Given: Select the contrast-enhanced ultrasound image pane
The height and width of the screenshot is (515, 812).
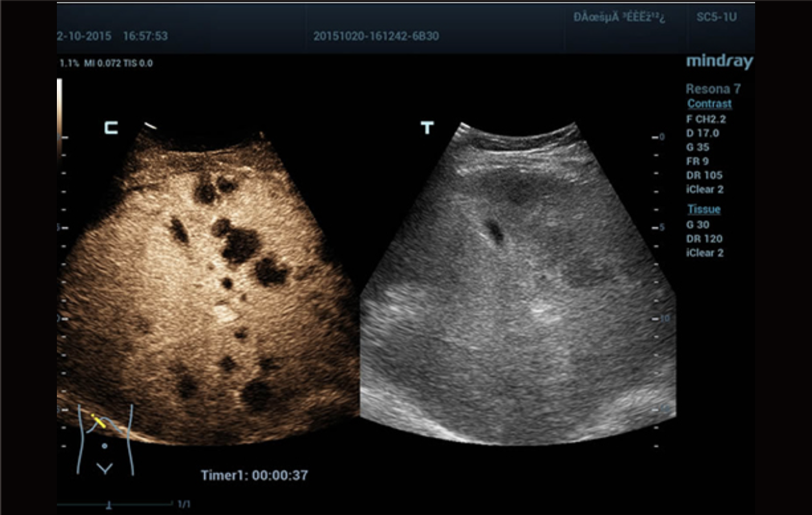Looking at the screenshot, I should (x=208, y=283).
